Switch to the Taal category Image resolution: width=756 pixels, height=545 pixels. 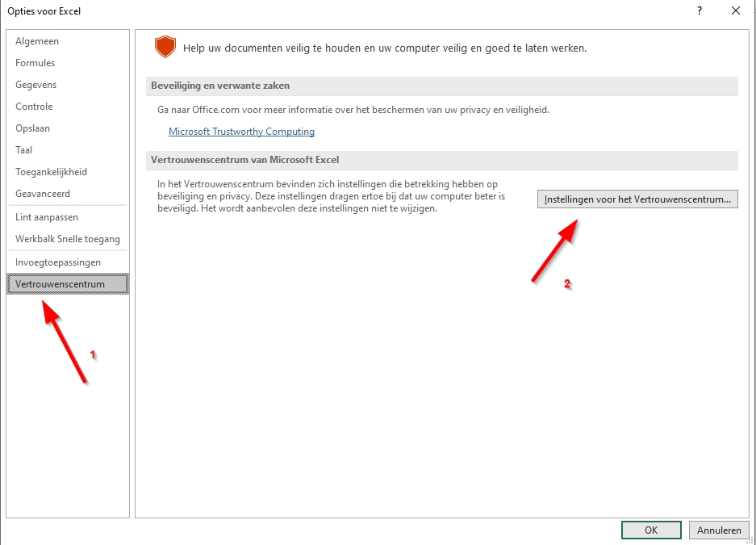pos(24,150)
